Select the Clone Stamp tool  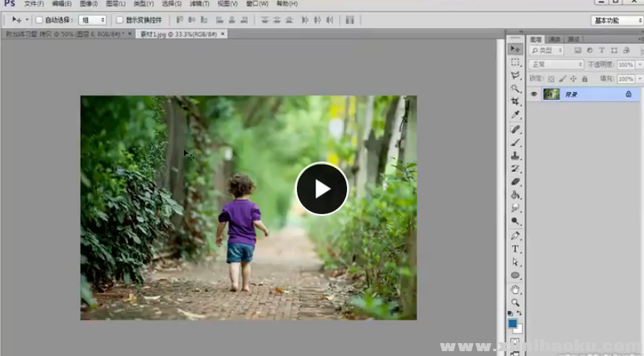coord(516,155)
